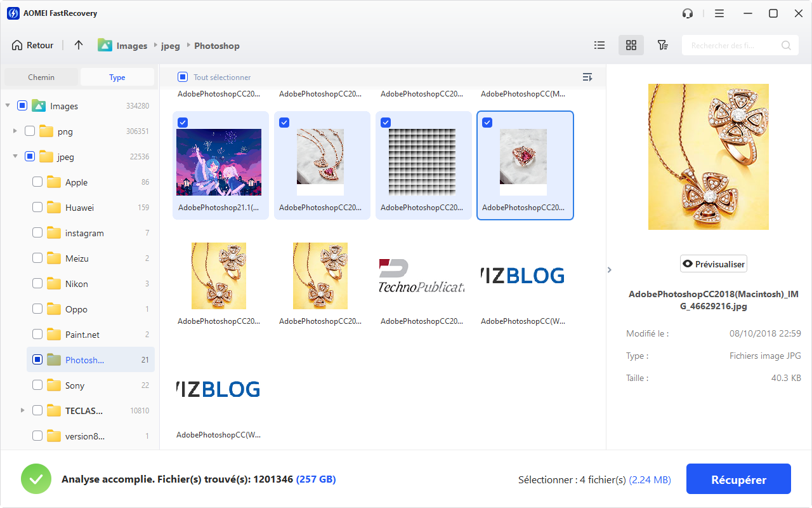The width and height of the screenshot is (812, 508).
Task: Toggle the Images root checkbox
Action: pyautogui.click(x=22, y=106)
